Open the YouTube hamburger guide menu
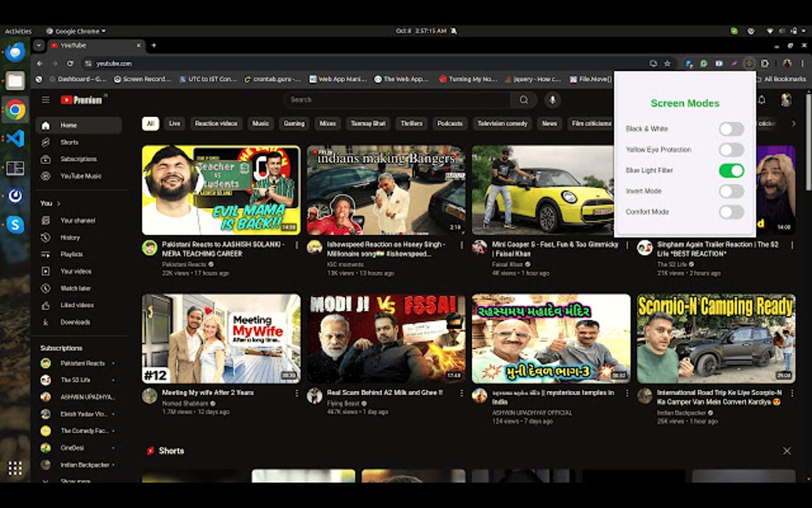 pyautogui.click(x=45, y=100)
